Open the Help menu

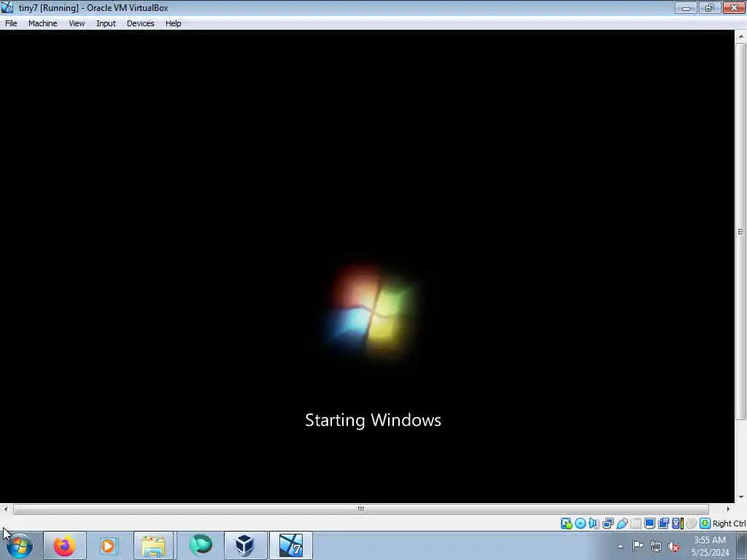tap(174, 23)
